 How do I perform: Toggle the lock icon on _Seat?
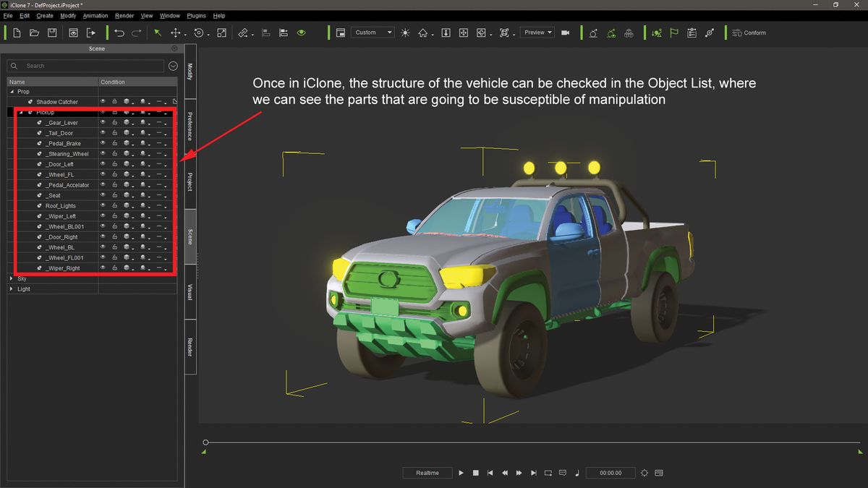[x=114, y=194]
